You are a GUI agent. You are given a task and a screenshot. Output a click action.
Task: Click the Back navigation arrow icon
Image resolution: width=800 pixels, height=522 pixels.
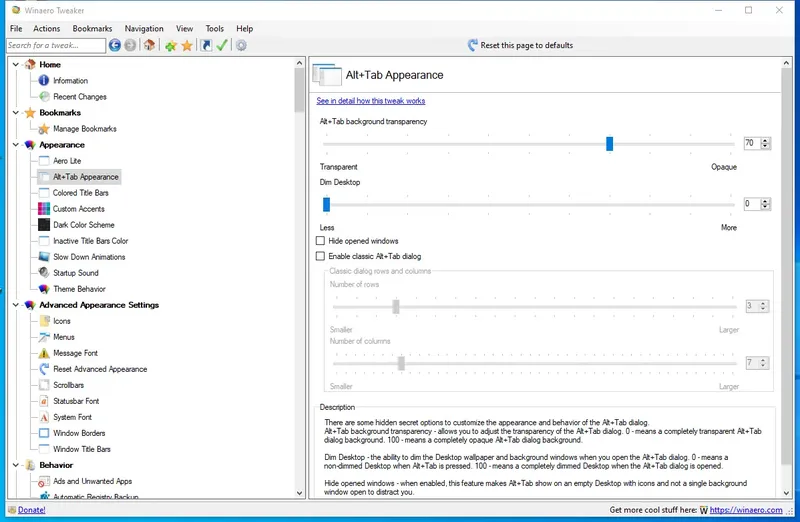pyautogui.click(x=115, y=45)
